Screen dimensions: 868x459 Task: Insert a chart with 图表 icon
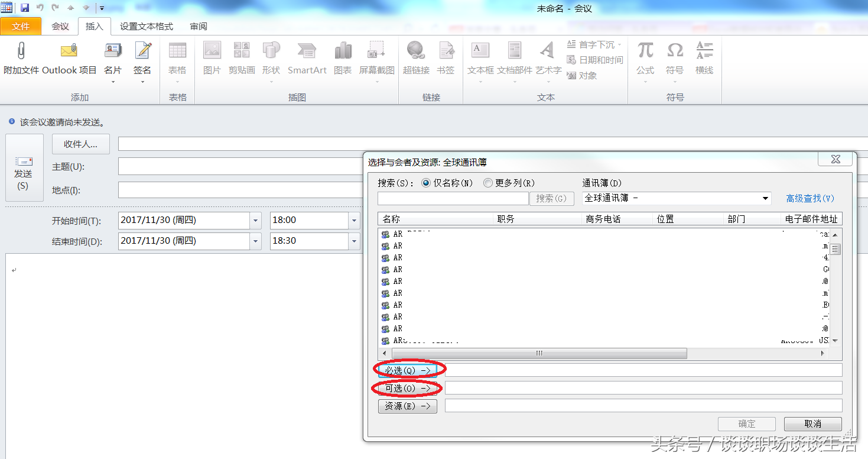tap(343, 51)
